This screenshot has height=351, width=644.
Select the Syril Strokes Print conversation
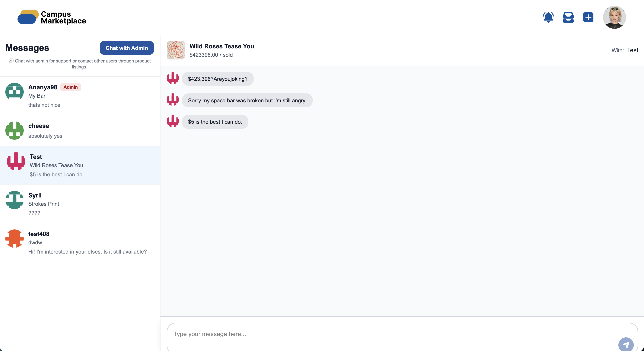coord(80,204)
